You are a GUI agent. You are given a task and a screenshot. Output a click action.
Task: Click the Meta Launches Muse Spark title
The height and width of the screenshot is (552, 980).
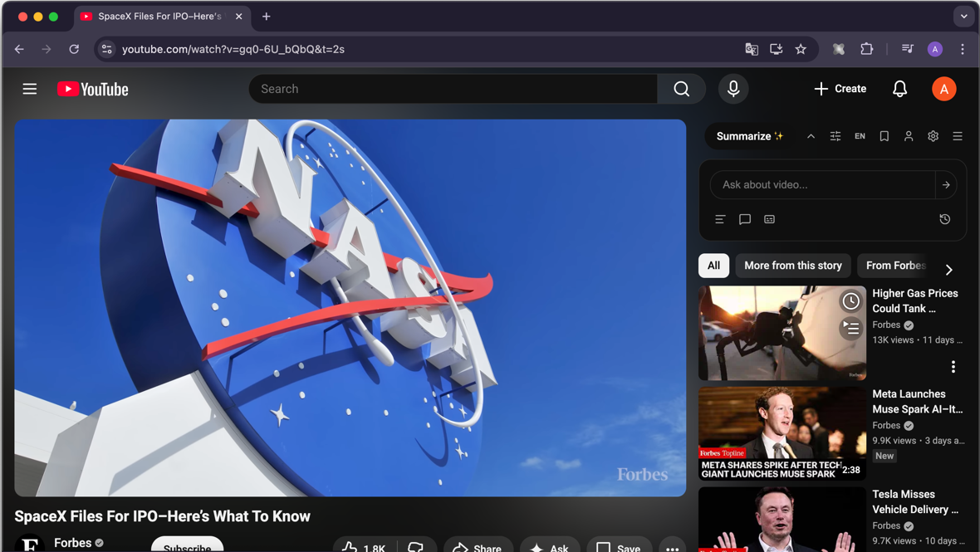917,402
